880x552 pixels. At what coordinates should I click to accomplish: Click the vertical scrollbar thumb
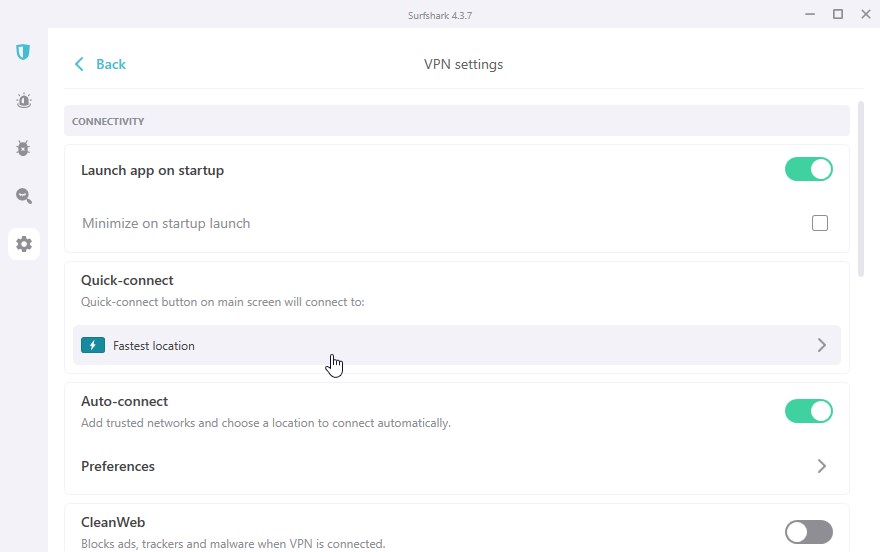pyautogui.click(x=861, y=188)
